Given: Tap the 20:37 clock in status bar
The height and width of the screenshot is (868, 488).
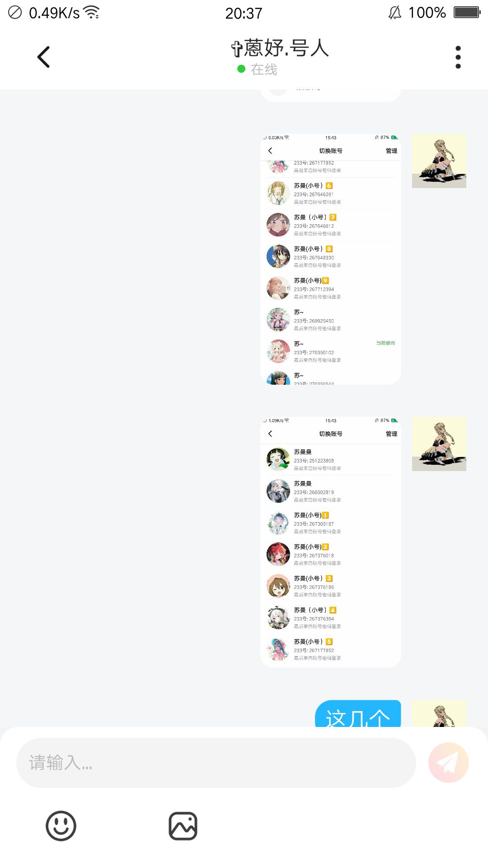Looking at the screenshot, I should [x=244, y=13].
